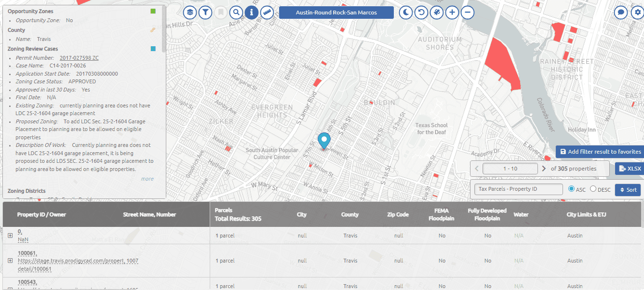644x290 pixels.
Task: Zoom in with the plus button
Action: tap(452, 13)
